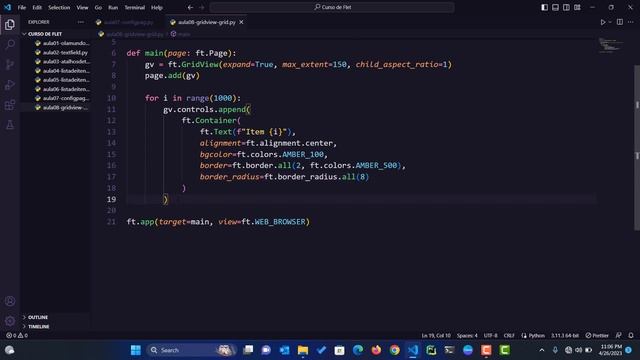The image size is (640, 360).
Task: Open errors and warnings in status bar
Action: tap(17, 336)
